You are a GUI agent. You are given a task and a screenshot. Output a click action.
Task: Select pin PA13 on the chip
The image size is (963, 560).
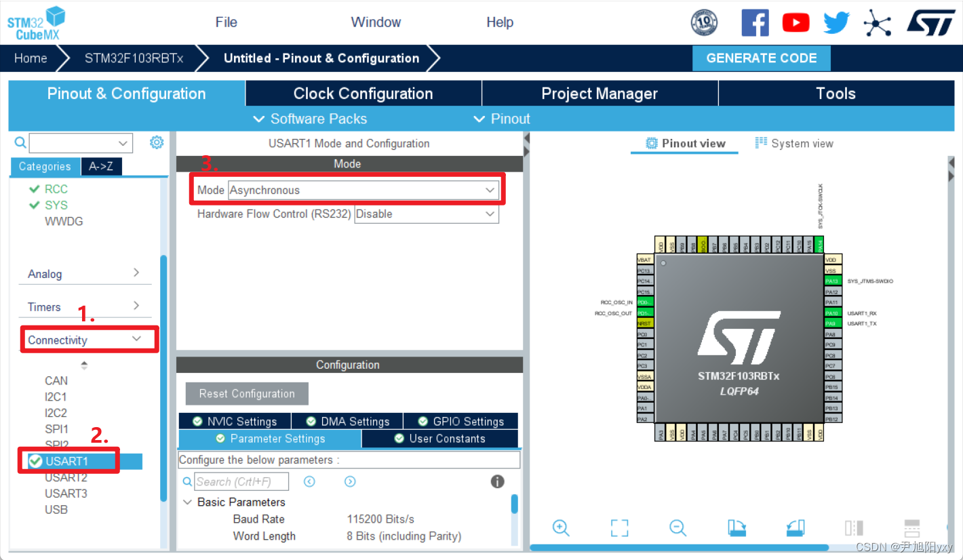click(831, 281)
